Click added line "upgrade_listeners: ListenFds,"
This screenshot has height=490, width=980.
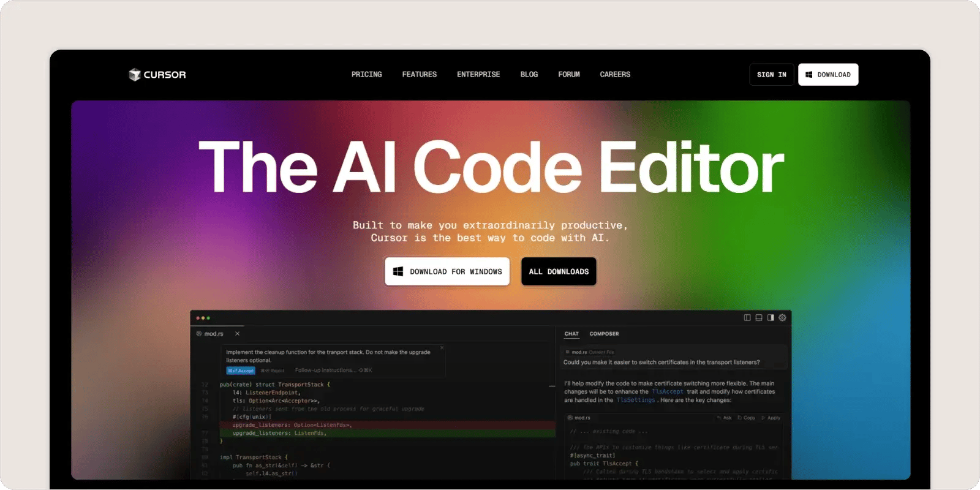pos(279,433)
